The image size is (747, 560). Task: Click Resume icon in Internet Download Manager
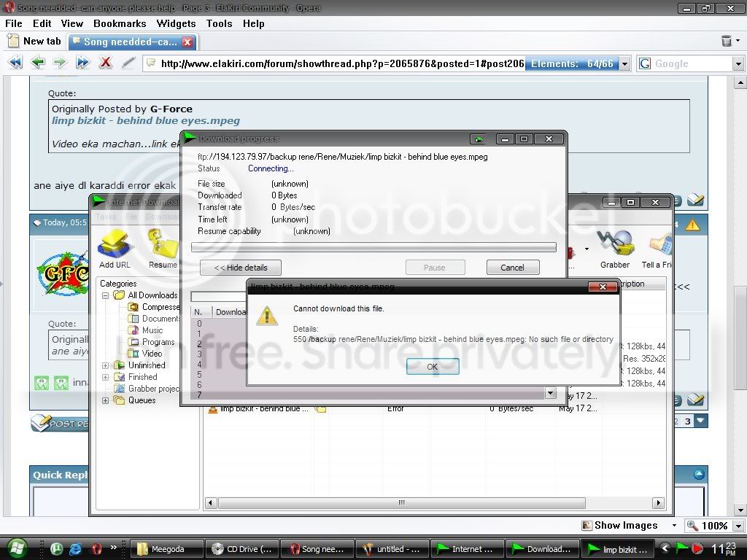point(163,249)
